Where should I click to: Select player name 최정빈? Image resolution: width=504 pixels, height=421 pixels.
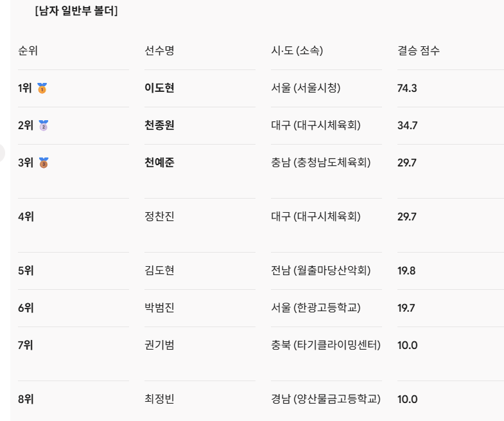[x=159, y=399]
